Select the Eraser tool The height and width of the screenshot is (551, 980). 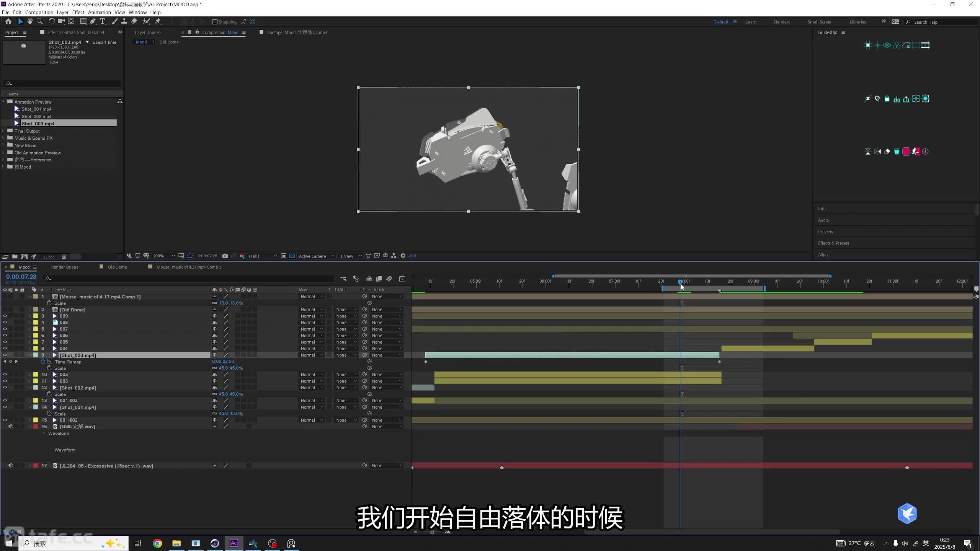click(134, 21)
